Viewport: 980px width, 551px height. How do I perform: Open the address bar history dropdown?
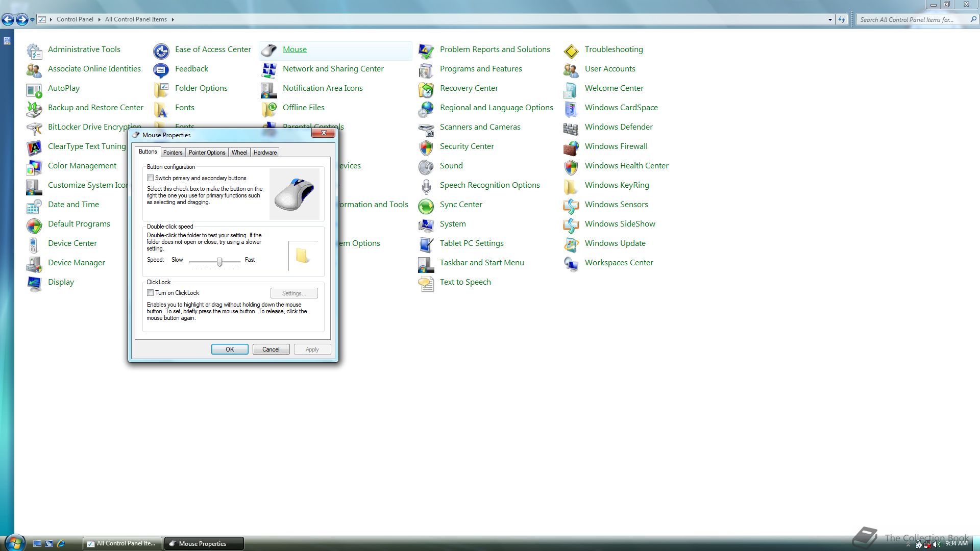(830, 19)
